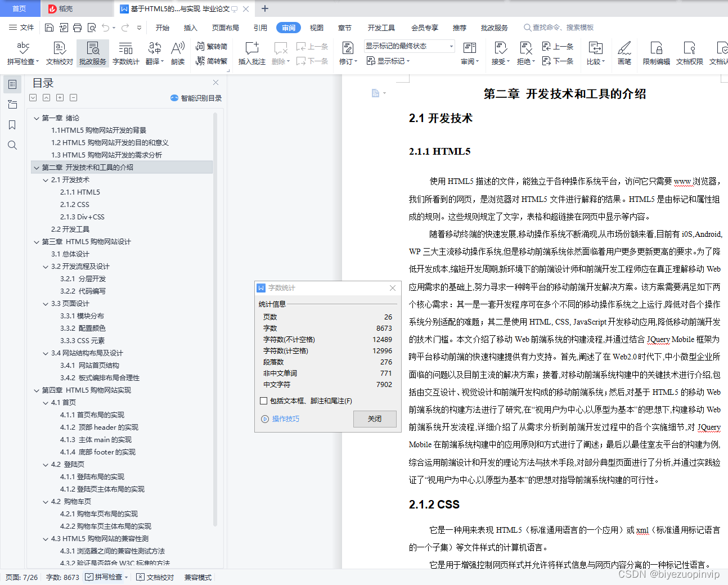Screen dimensions: 728x585
Task: Open the 操作技巧 link in dialog
Action: click(x=280, y=419)
